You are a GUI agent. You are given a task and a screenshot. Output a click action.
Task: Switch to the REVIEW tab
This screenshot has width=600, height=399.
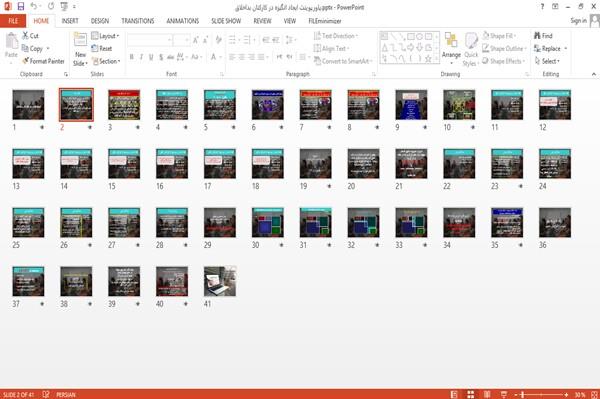point(262,21)
